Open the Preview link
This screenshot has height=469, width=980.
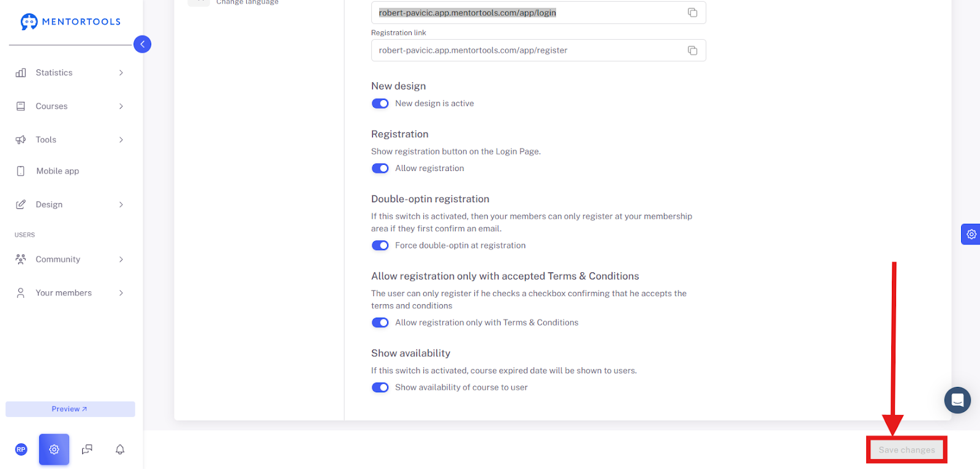click(70, 409)
